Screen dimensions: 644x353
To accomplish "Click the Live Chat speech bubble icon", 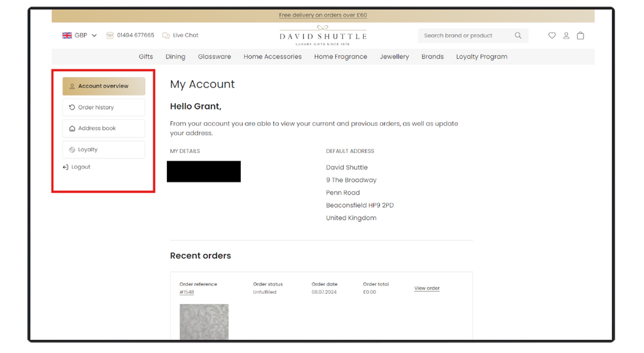I will pyautogui.click(x=166, y=35).
